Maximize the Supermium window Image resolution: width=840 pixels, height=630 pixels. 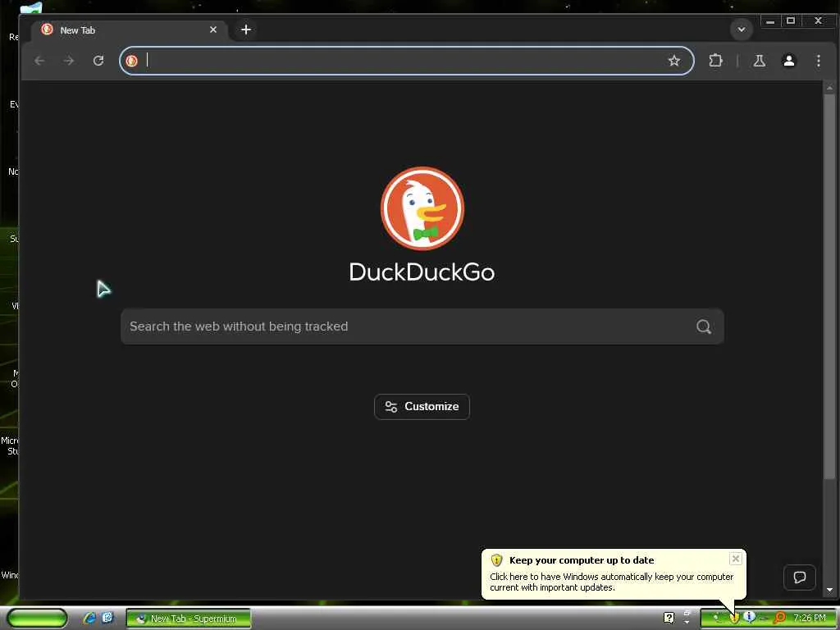click(x=790, y=21)
